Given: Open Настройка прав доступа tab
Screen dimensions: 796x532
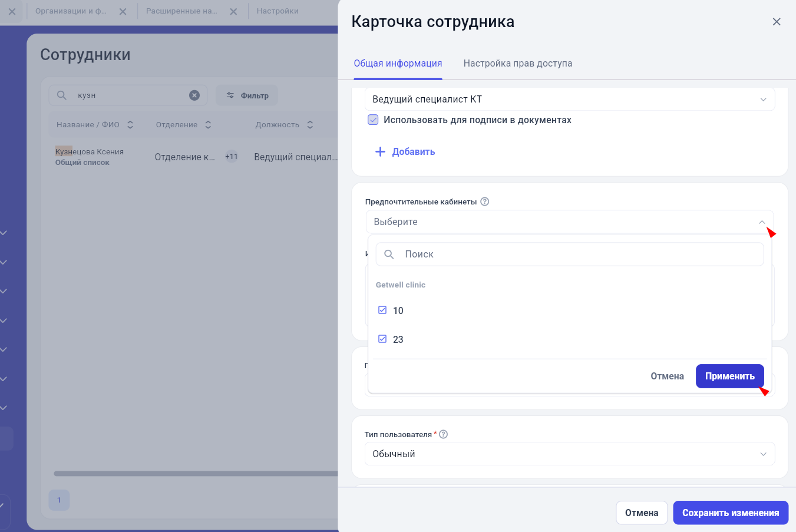Looking at the screenshot, I should tap(518, 64).
